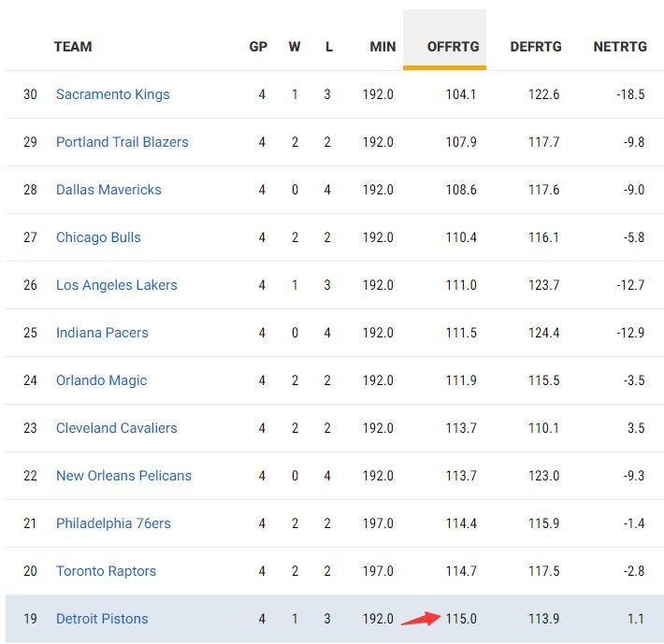Screen dimensions: 664x644
Task: Open the Philadelphia 76ers link
Action: tap(113, 523)
